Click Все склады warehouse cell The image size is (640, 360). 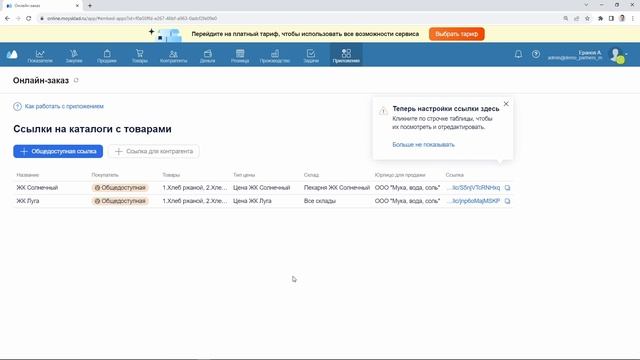pyautogui.click(x=320, y=201)
